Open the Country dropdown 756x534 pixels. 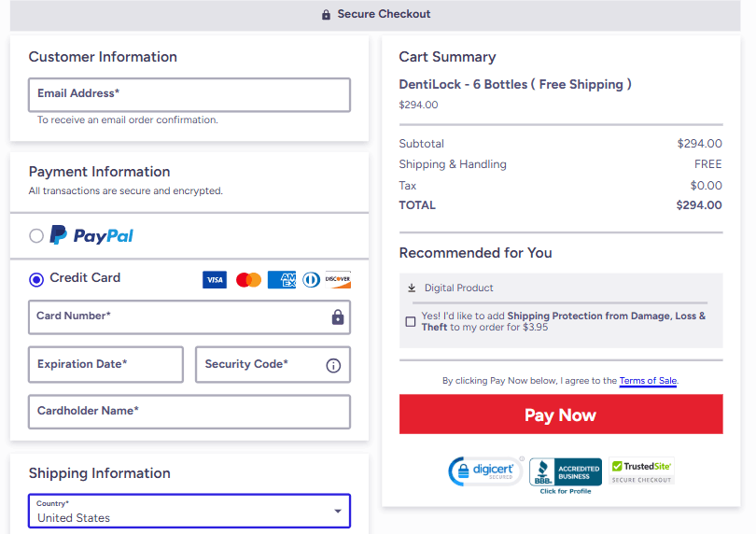click(189, 512)
